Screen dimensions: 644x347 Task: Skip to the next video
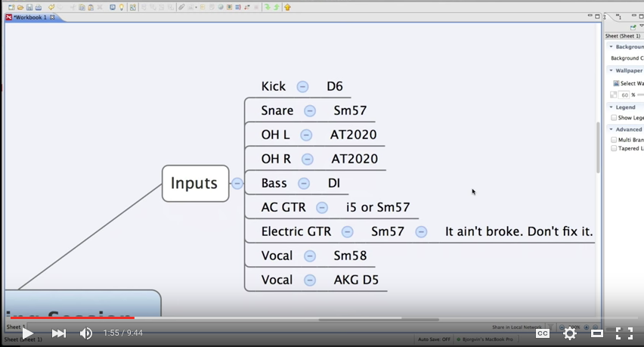click(x=58, y=333)
